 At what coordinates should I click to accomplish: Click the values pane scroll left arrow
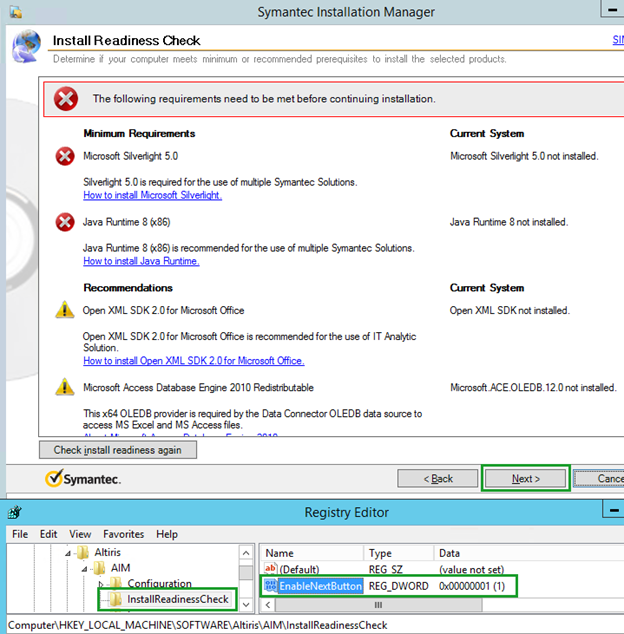click(x=268, y=605)
